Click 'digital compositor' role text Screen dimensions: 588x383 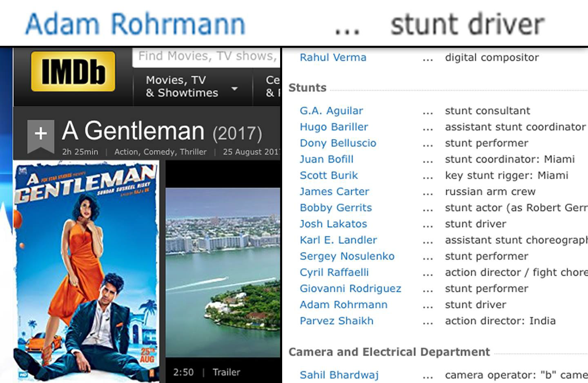(x=492, y=58)
